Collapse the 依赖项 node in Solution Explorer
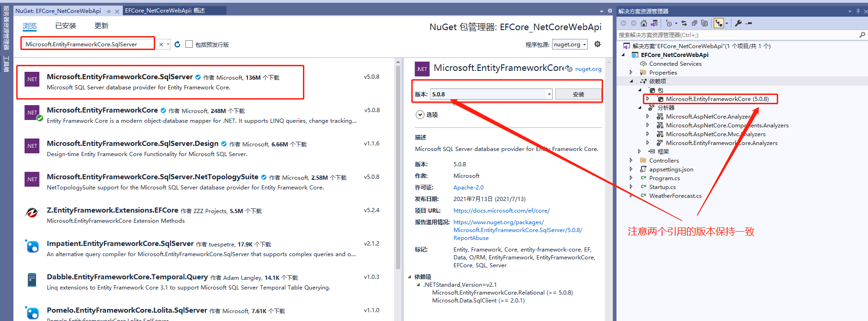 point(631,81)
